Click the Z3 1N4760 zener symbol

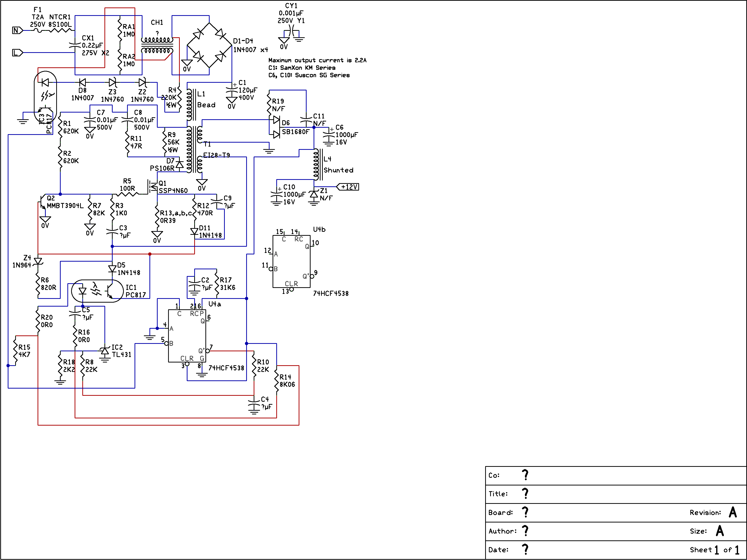point(112,82)
